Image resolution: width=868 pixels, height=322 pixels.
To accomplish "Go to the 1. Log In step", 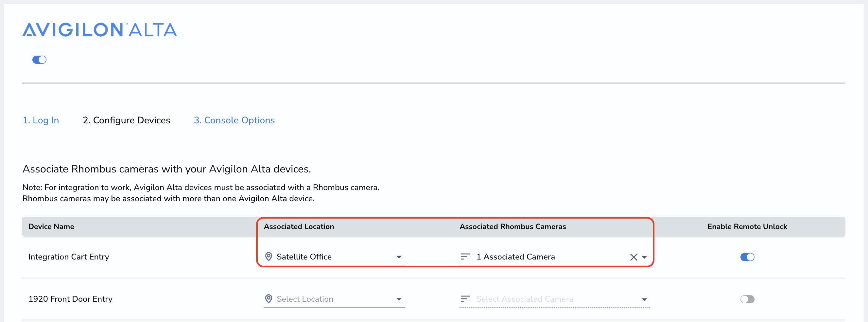I will [41, 120].
